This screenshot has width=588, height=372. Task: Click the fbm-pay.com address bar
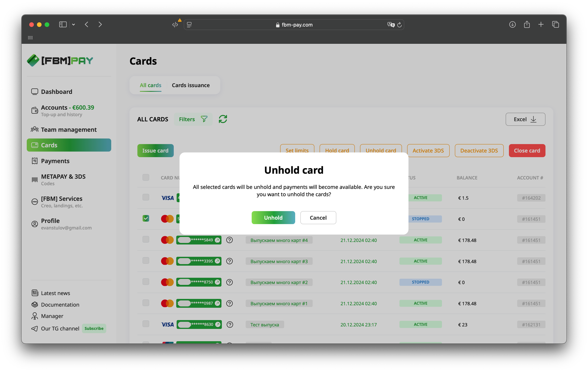click(293, 25)
